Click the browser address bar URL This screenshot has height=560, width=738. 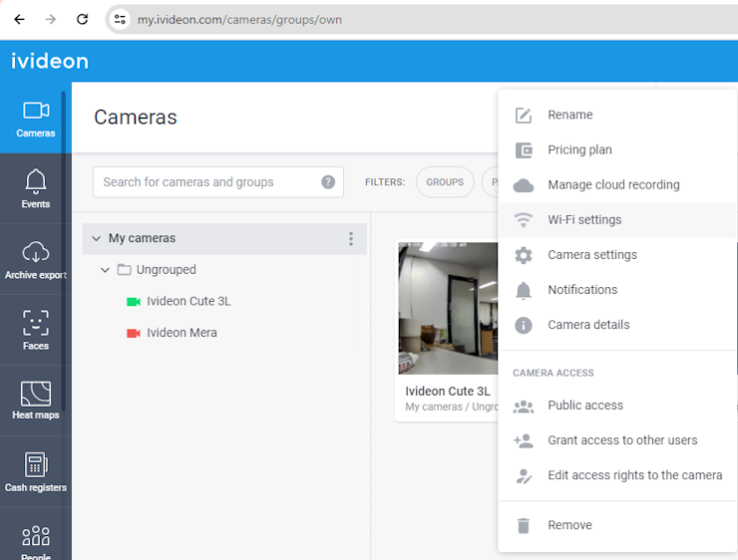[239, 20]
